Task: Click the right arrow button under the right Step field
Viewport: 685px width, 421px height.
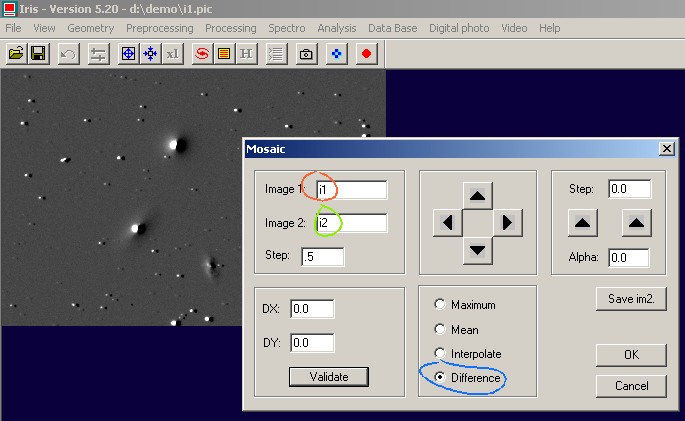Action: click(x=637, y=223)
